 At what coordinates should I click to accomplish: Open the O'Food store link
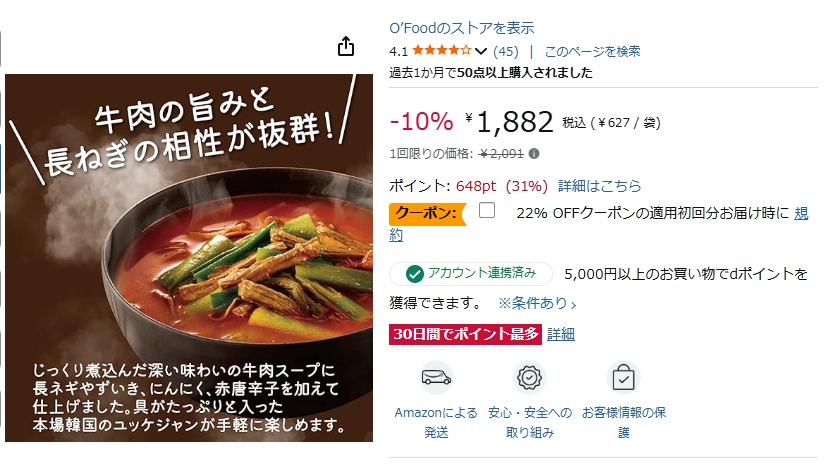(462, 28)
